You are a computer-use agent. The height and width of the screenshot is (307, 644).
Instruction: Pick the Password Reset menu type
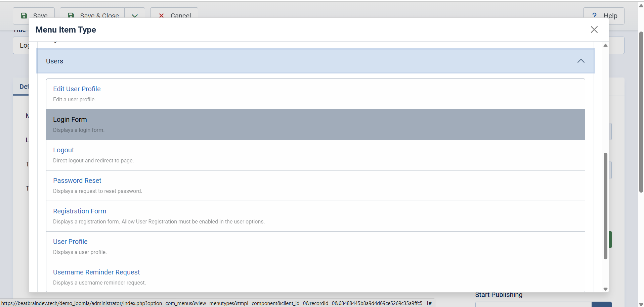[77, 181]
